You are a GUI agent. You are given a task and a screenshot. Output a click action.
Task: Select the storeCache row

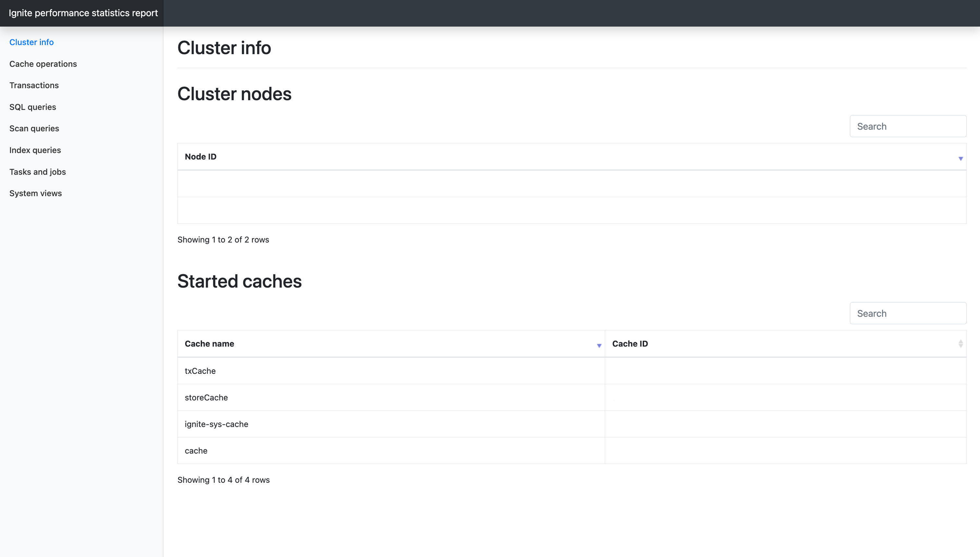(x=572, y=397)
